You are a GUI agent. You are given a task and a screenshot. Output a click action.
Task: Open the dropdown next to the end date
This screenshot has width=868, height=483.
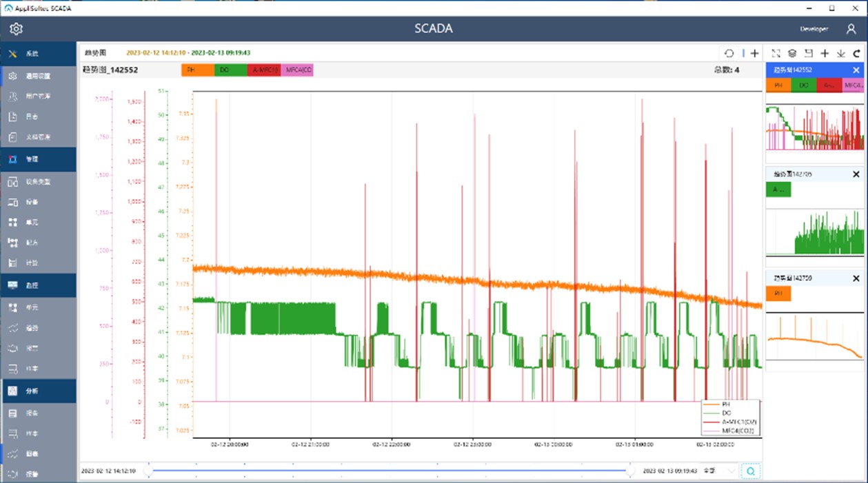[x=718, y=471]
